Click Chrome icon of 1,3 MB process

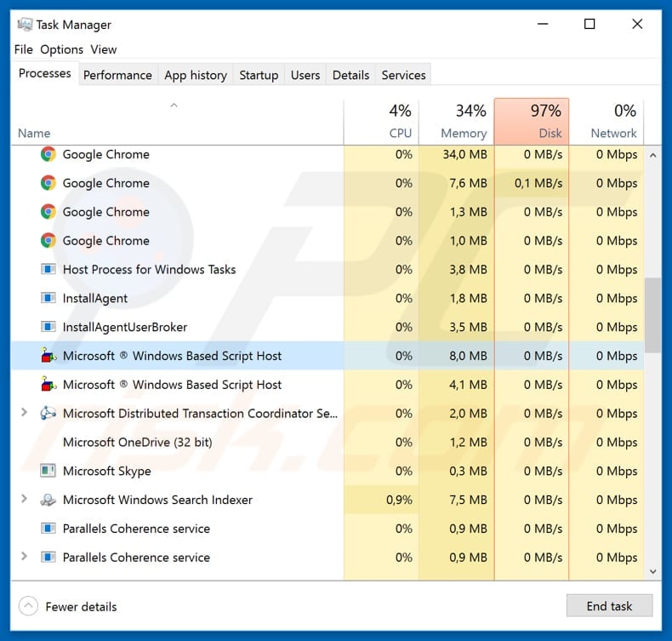(48, 212)
